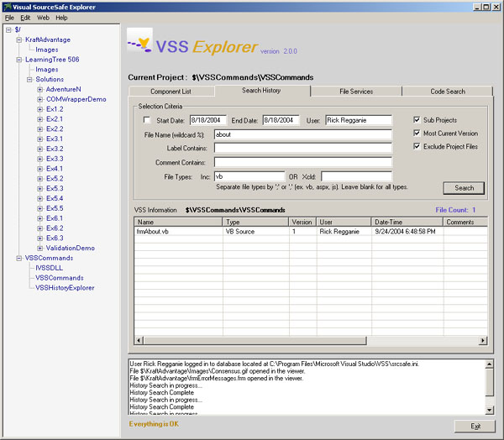
Task: Collapse the VSSCommands root project node
Action: tap(19, 258)
